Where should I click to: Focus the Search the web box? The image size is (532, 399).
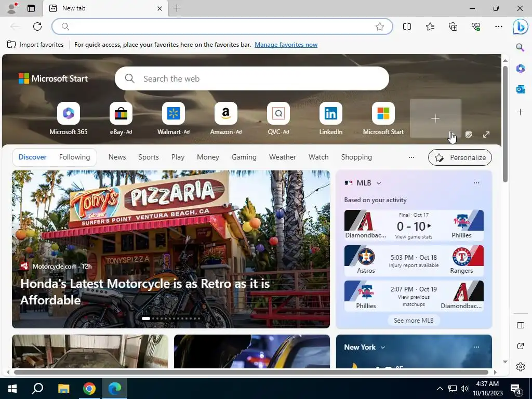[252, 79]
